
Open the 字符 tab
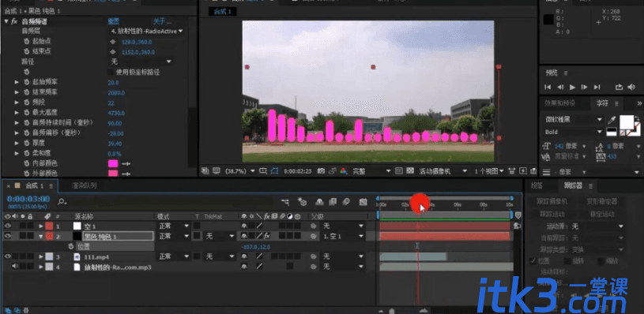tap(602, 103)
